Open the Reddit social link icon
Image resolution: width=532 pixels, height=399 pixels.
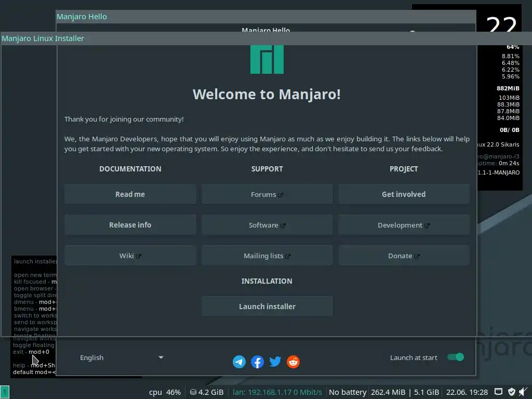coord(293,362)
